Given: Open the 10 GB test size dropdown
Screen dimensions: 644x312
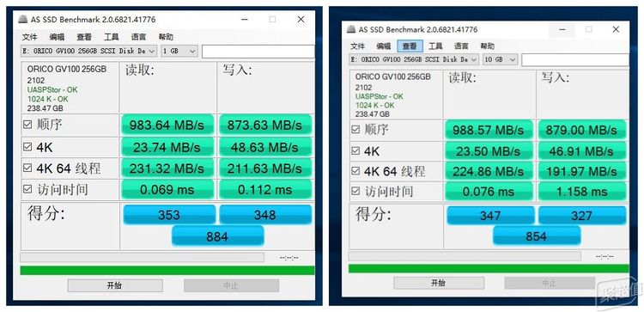Looking at the screenshot, I should click(x=500, y=59).
